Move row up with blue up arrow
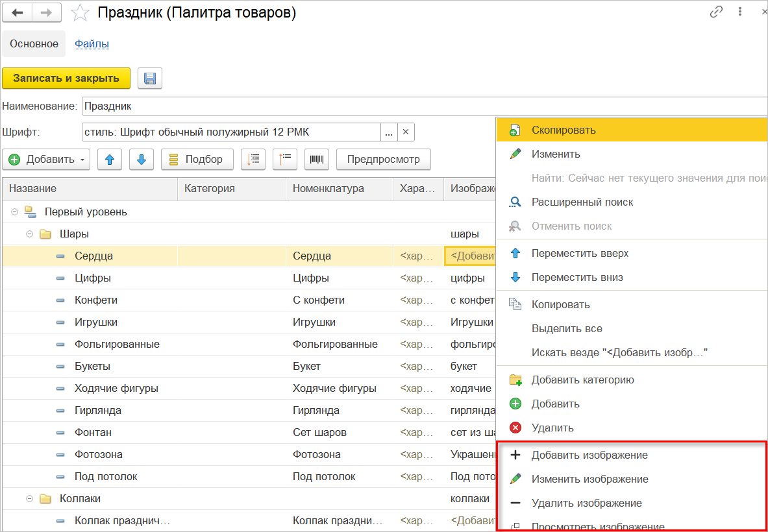This screenshot has height=532, width=768. click(110, 160)
